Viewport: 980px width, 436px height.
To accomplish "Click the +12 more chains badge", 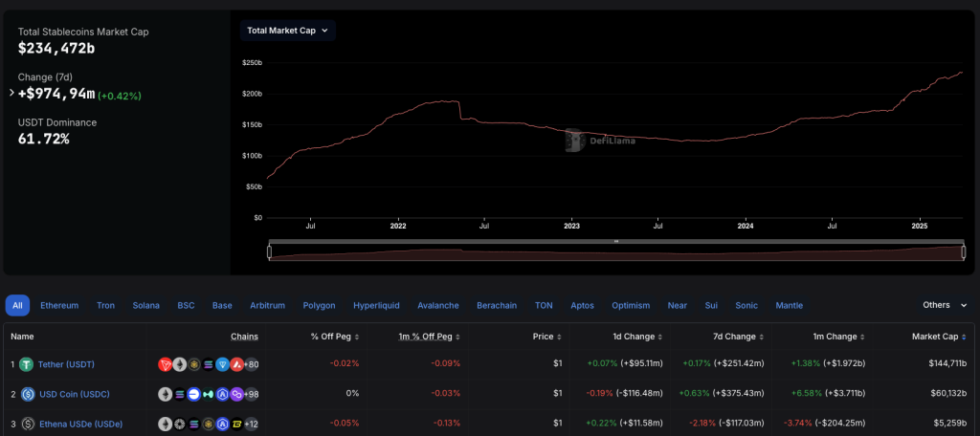I will [252, 425].
